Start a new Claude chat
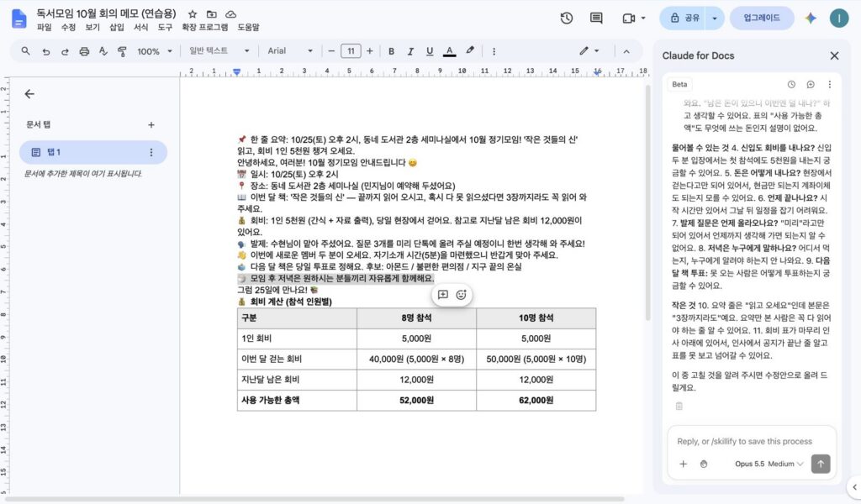The height and width of the screenshot is (504, 861). (x=811, y=85)
